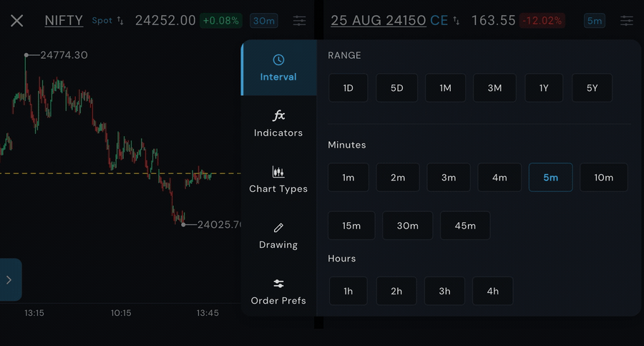The image size is (644, 346).
Task: Open the Indicators fx panel
Action: click(278, 123)
